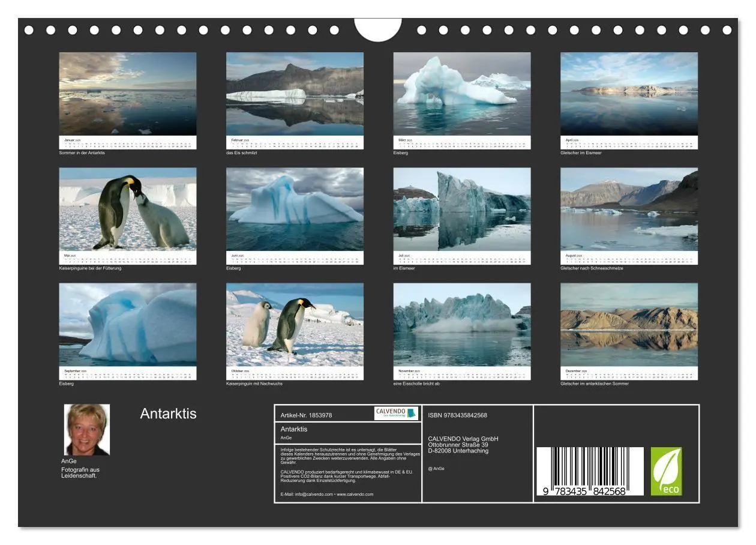The width and height of the screenshot is (756, 545).
Task: Click 'Fotografin aus Leidenschaft.' text
Action: pos(80,472)
